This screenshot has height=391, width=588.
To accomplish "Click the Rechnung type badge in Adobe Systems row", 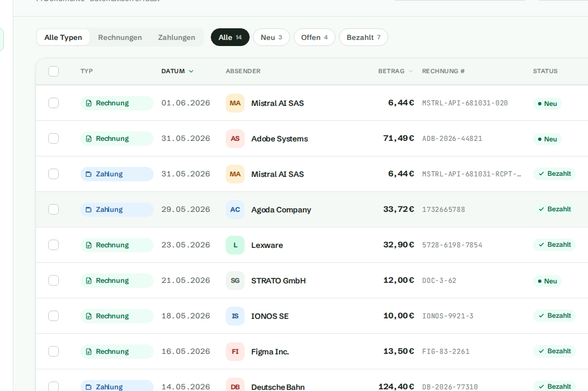I will (116, 139).
